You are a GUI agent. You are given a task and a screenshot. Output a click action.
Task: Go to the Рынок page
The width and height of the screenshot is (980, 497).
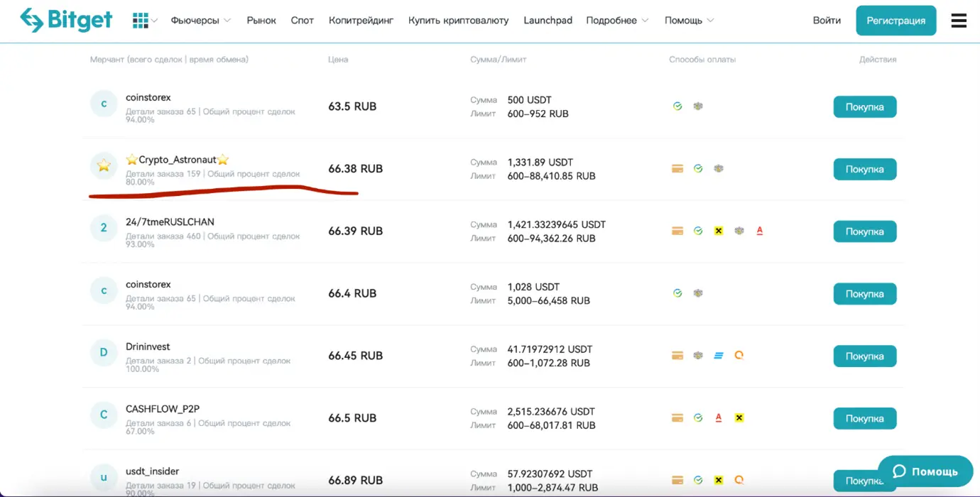261,21
